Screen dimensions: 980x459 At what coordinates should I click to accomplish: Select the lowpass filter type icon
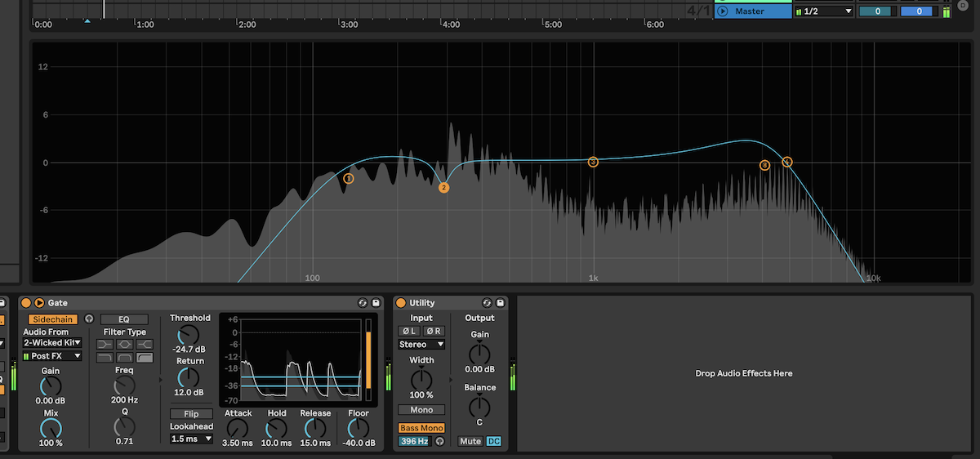105,357
